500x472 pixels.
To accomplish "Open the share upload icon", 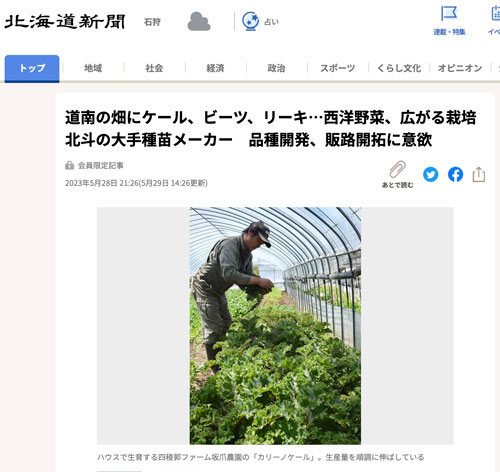I will [x=479, y=174].
